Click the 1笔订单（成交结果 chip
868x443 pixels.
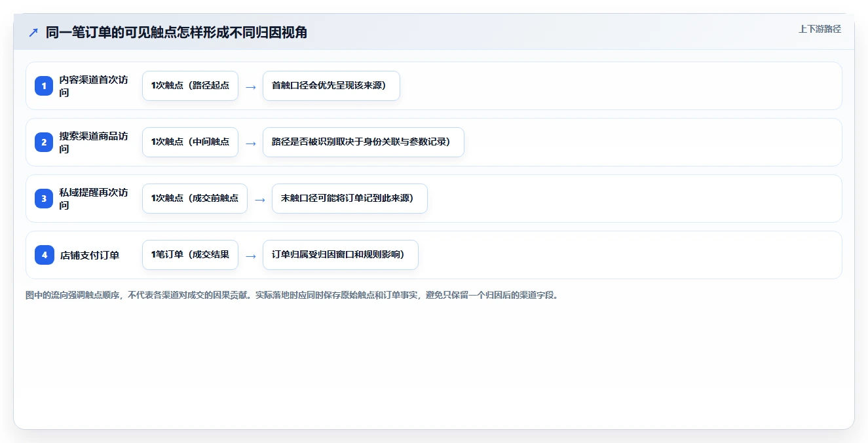tap(190, 255)
